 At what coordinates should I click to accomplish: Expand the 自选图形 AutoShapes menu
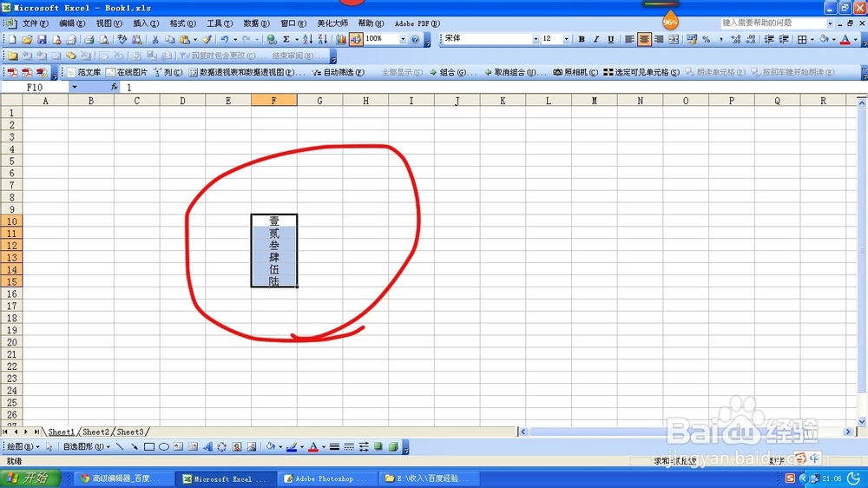(x=86, y=447)
